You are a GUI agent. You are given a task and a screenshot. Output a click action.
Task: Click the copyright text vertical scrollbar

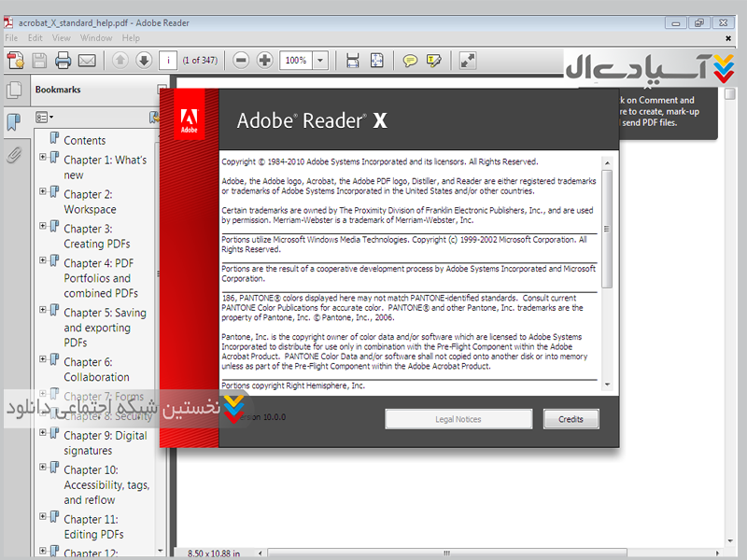click(x=607, y=271)
